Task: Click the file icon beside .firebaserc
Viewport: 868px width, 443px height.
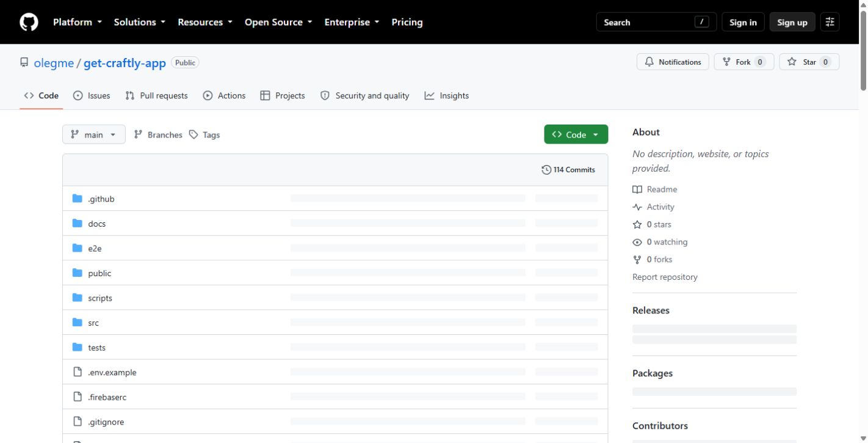Action: click(78, 397)
